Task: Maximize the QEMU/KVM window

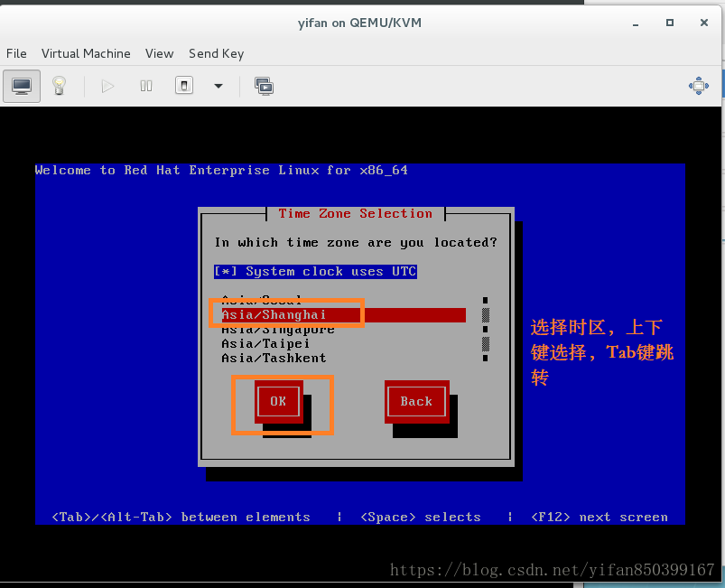Action: tap(670, 23)
